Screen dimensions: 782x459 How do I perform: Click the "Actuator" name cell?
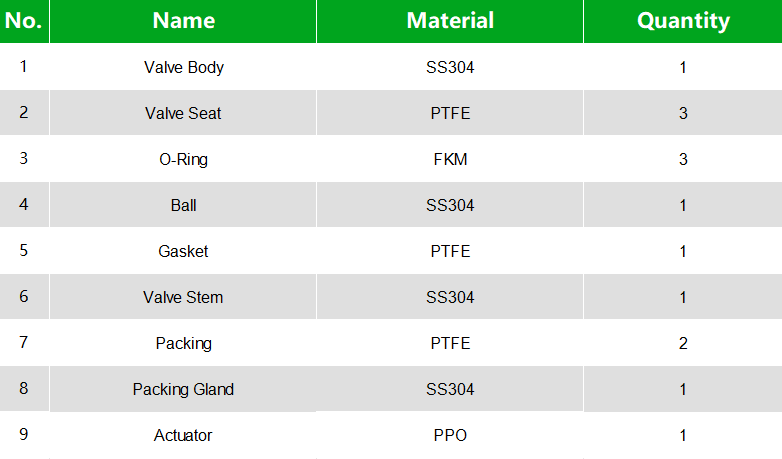pos(183,435)
